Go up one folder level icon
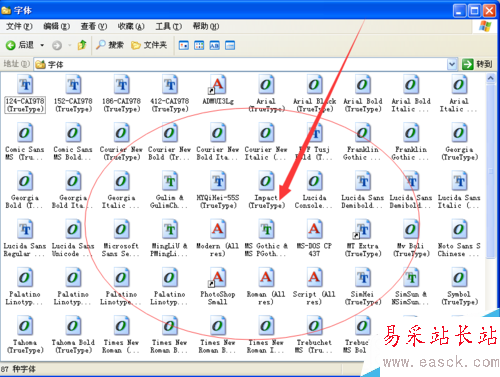 pyautogui.click(x=82, y=45)
